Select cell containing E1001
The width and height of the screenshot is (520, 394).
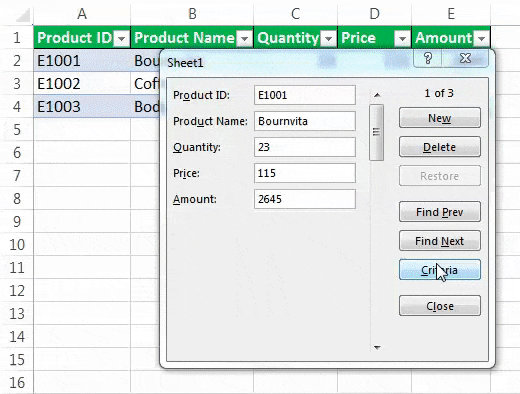pos(82,61)
